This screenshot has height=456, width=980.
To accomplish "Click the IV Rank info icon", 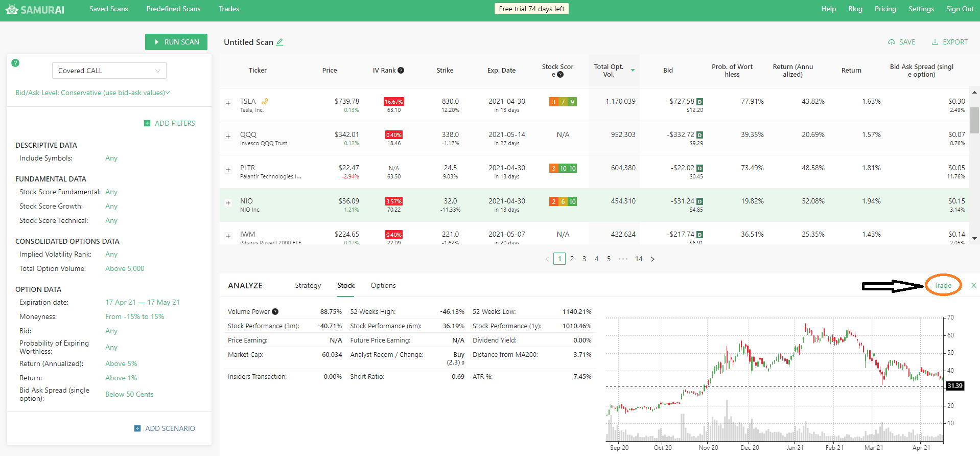I will click(401, 71).
